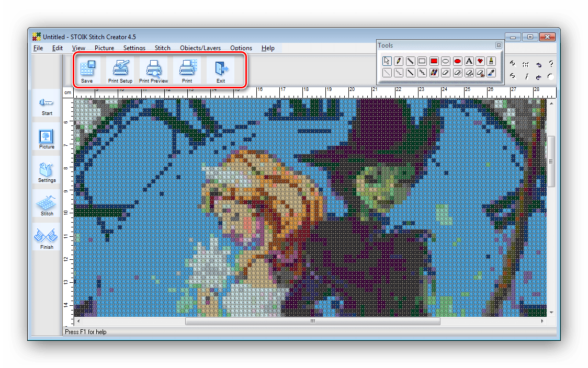Choose the filled red rectangle tool

point(434,61)
